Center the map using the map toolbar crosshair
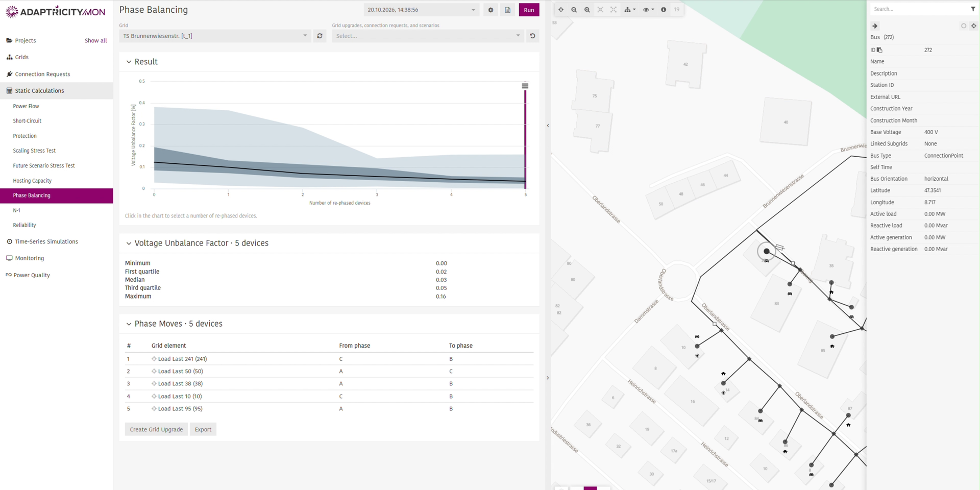The height and width of the screenshot is (490, 980). point(561,10)
